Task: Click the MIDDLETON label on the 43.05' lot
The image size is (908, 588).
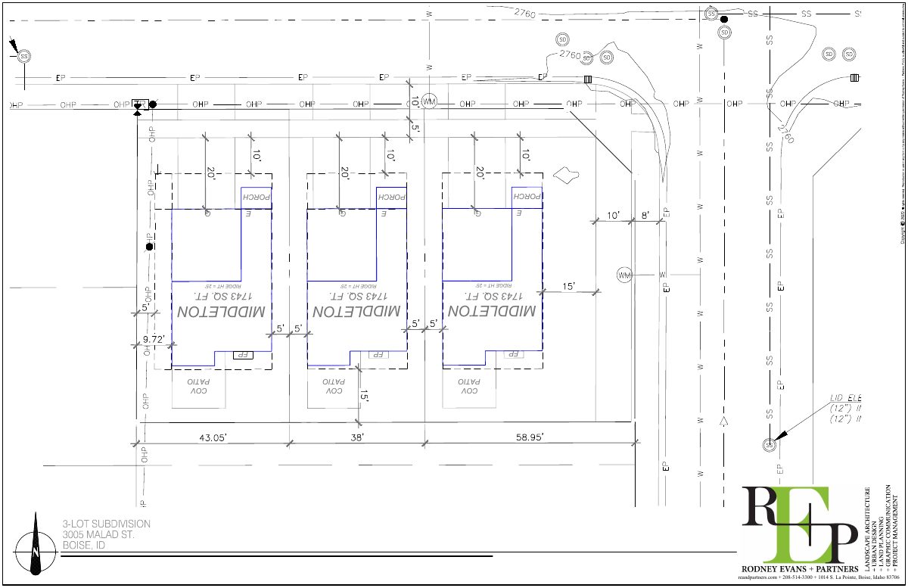Action: click(x=220, y=312)
